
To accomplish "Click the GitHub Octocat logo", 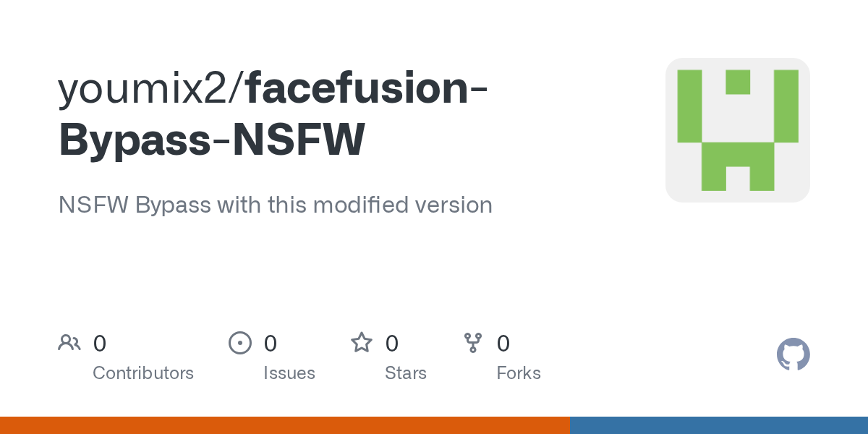I will pyautogui.click(x=793, y=355).
